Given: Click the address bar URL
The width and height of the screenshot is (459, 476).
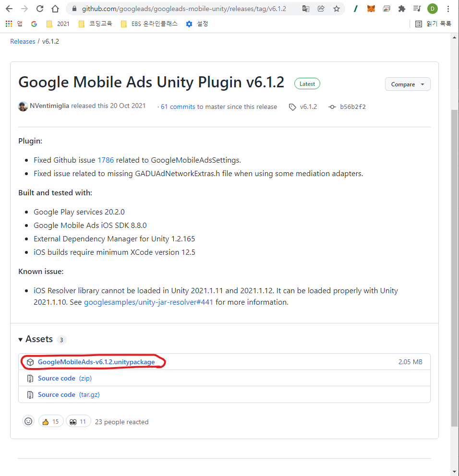Looking at the screenshot, I should click(x=184, y=9).
